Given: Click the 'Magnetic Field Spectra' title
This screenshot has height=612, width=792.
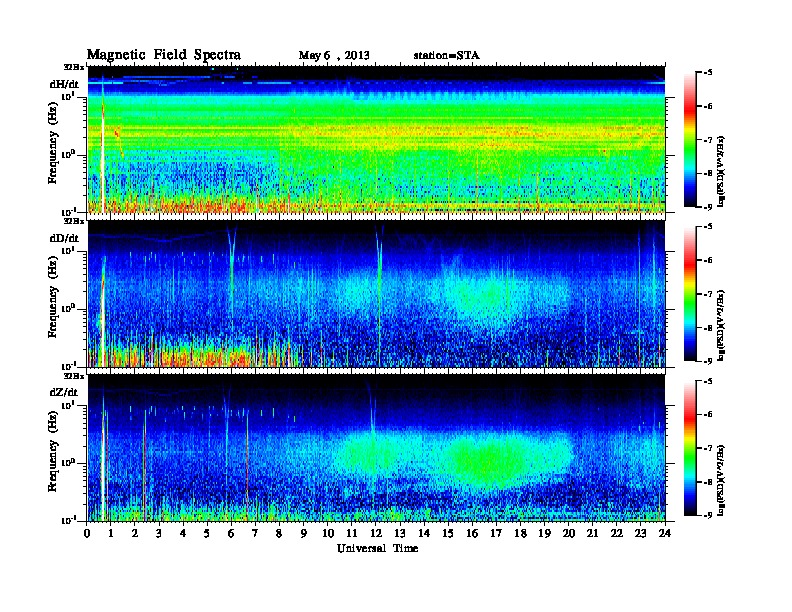Looking at the screenshot, I should 164,55.
